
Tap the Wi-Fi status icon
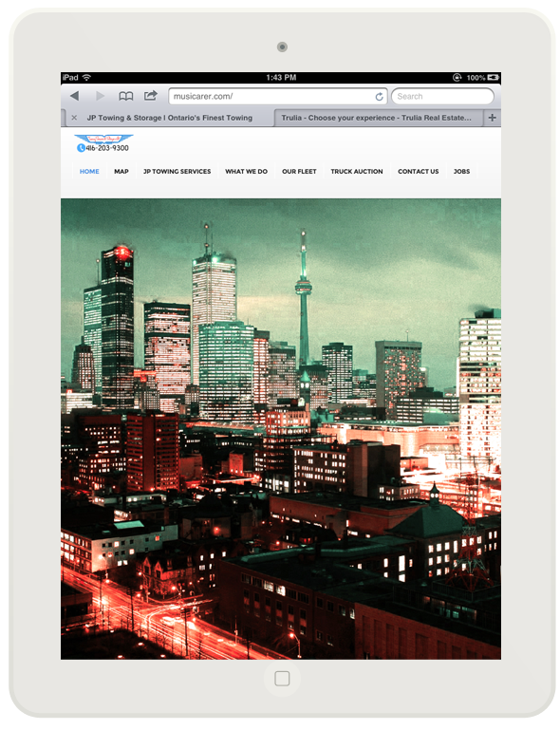click(x=86, y=77)
